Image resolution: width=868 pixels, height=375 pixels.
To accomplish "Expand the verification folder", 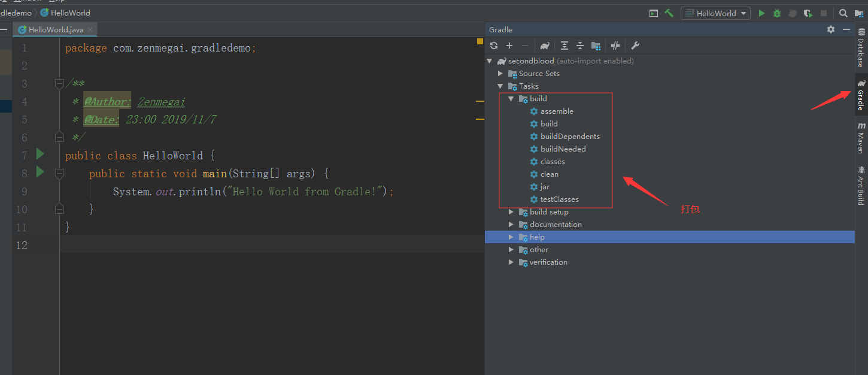I will 511,262.
